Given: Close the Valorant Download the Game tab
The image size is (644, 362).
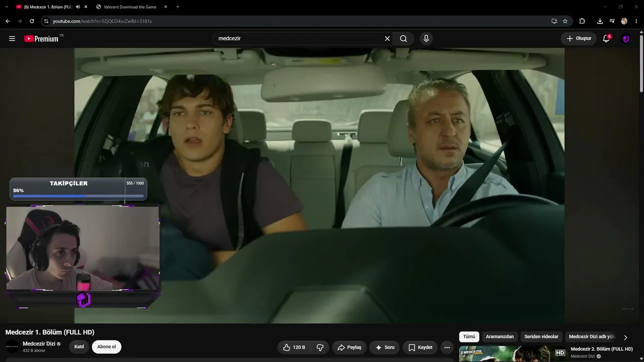Looking at the screenshot, I should tap(166, 7).
